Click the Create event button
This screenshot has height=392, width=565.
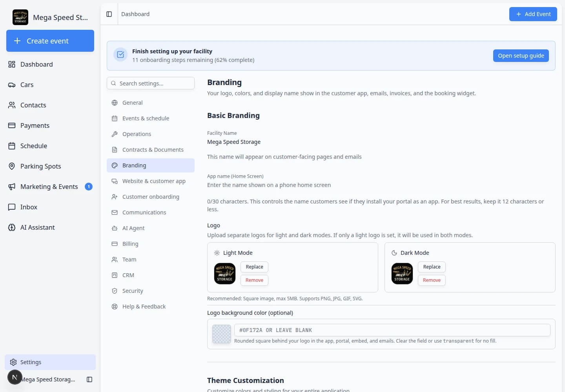50,41
